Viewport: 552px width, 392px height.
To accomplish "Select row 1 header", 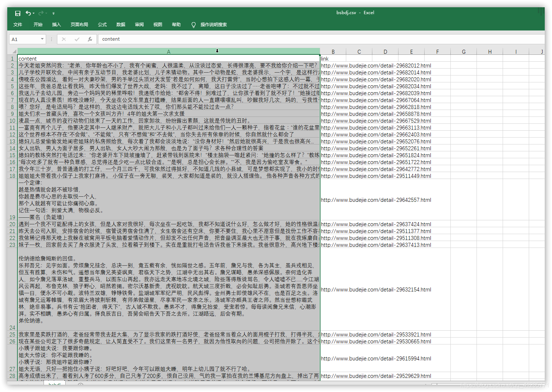I will click(12, 58).
